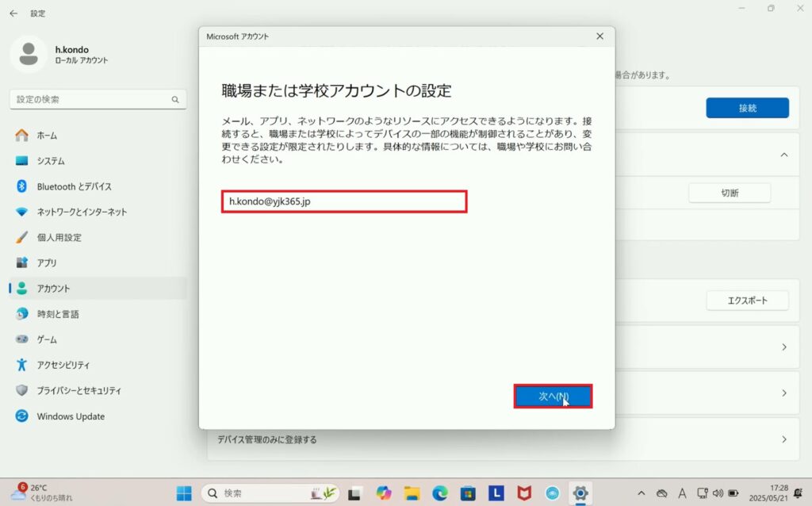Viewport: 812px width, 506px height.
Task: Select ゲーム menu item in sidebar
Action: click(47, 339)
